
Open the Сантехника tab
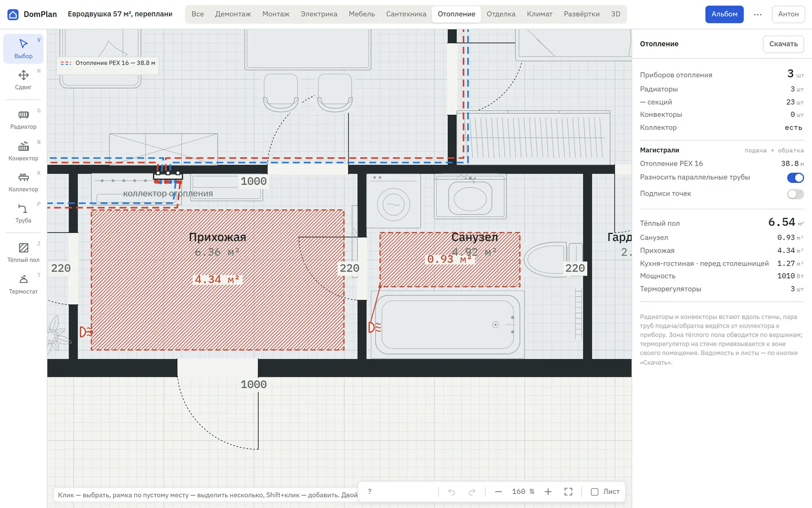(406, 14)
